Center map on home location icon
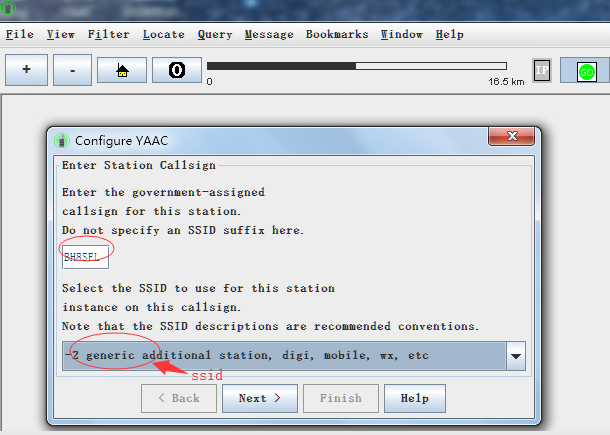Image resolution: width=610 pixels, height=435 pixels. (122, 71)
